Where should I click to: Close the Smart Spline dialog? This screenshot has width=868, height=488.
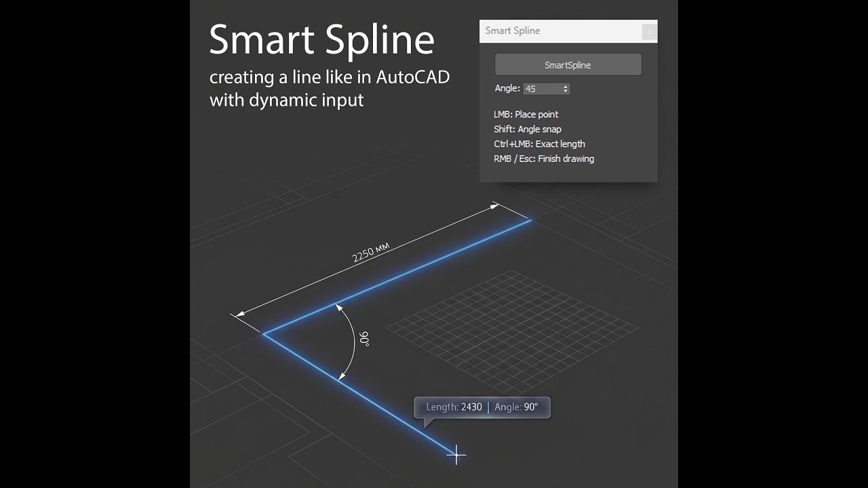tap(649, 31)
